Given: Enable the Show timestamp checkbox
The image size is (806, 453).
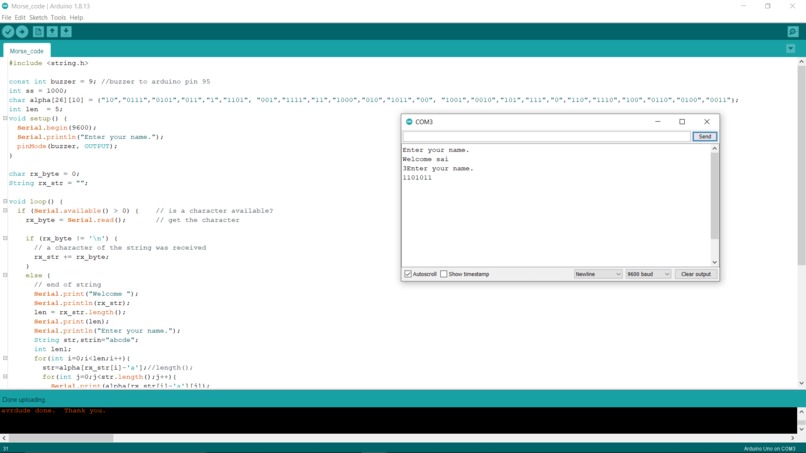Looking at the screenshot, I should pos(444,274).
